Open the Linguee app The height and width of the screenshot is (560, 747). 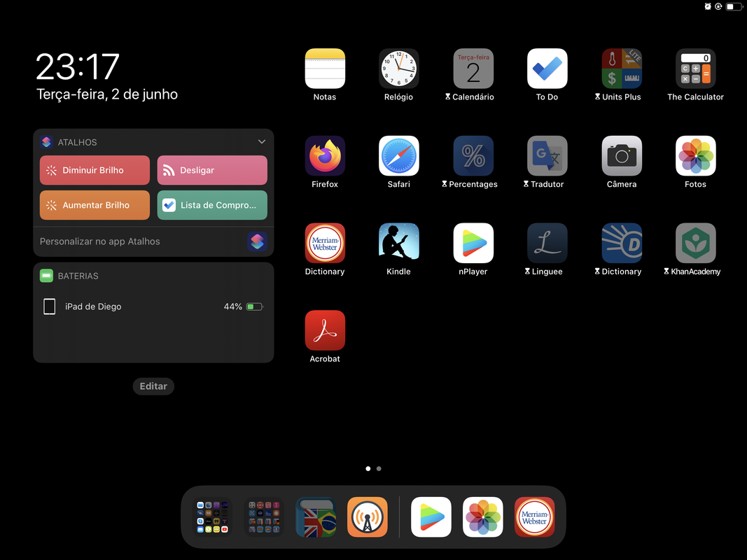[x=547, y=243]
